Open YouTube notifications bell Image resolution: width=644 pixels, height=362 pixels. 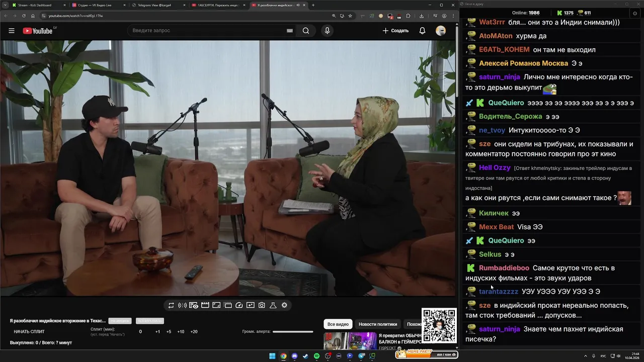point(423,31)
